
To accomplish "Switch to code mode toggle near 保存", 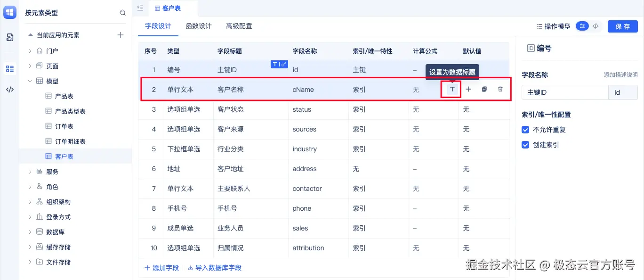I will 596,26.
